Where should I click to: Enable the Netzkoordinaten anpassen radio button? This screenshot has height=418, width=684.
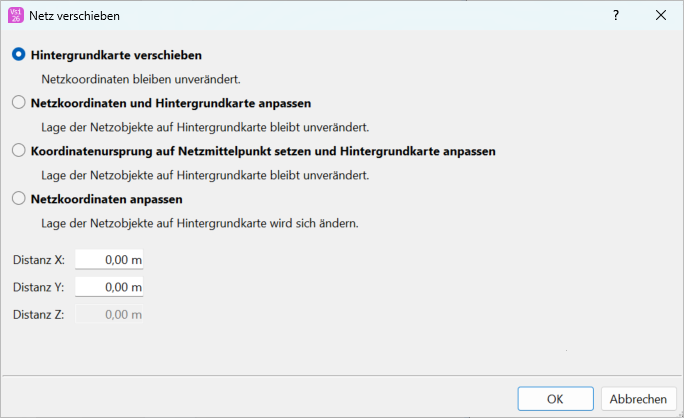pos(18,199)
